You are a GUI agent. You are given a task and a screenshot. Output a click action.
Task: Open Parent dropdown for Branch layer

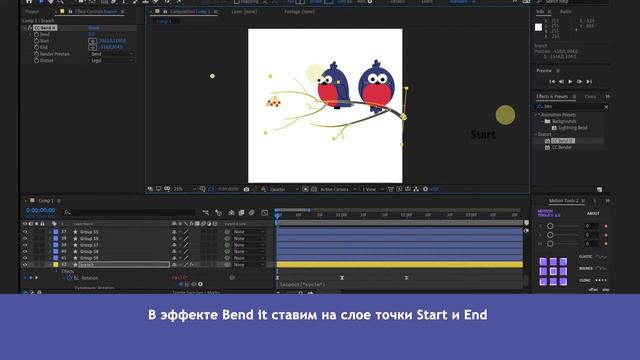(249, 265)
